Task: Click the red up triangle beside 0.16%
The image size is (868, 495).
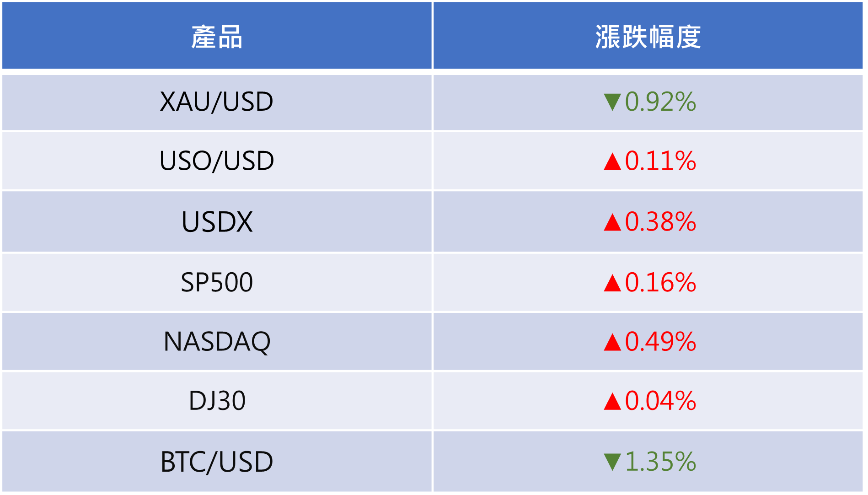Action: (x=612, y=283)
